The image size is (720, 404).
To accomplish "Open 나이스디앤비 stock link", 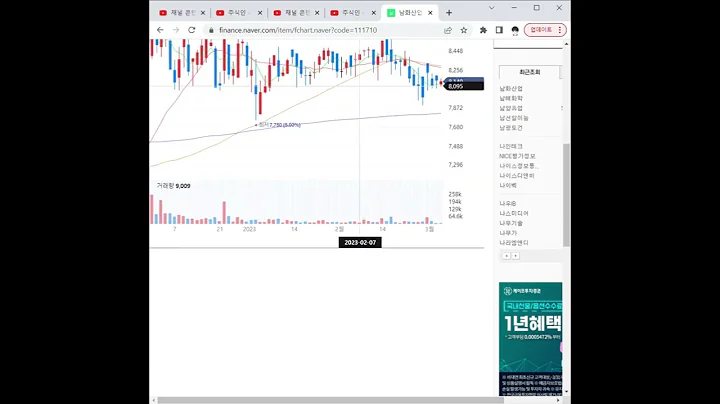I will pos(517,175).
